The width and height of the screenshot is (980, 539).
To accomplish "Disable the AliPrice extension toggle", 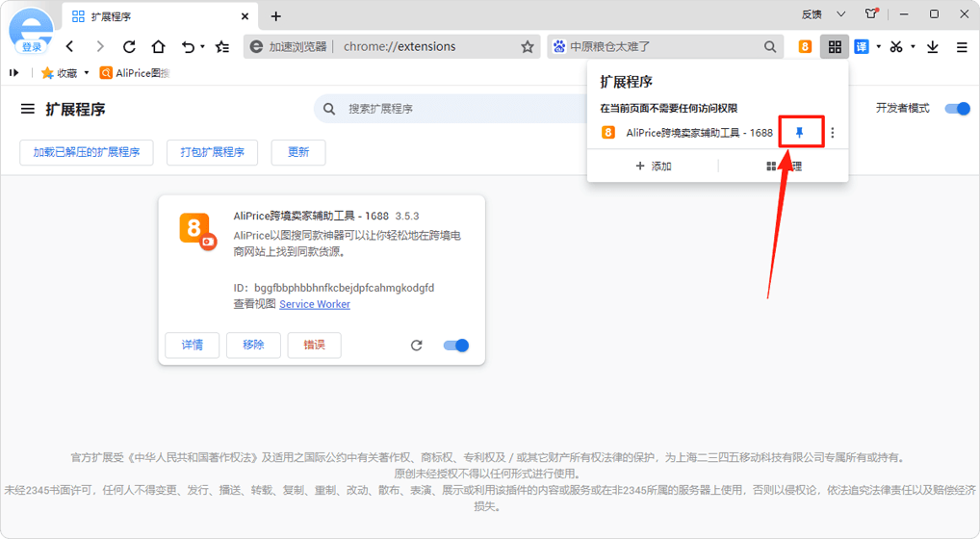I will pos(455,346).
